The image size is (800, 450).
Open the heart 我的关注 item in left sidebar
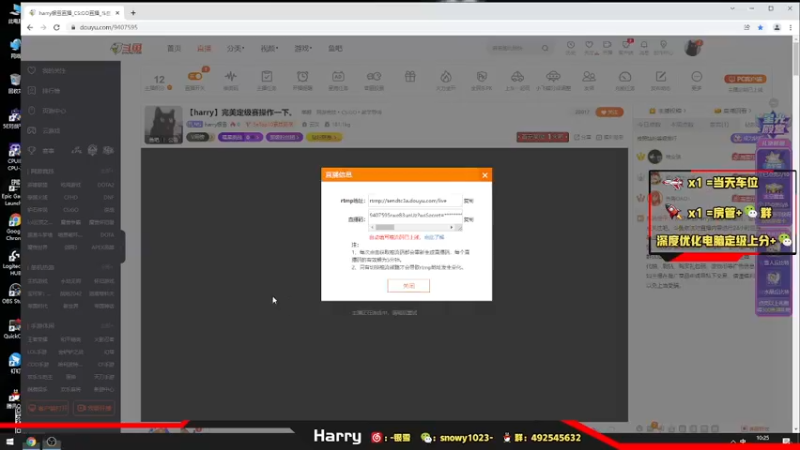click(x=48, y=71)
